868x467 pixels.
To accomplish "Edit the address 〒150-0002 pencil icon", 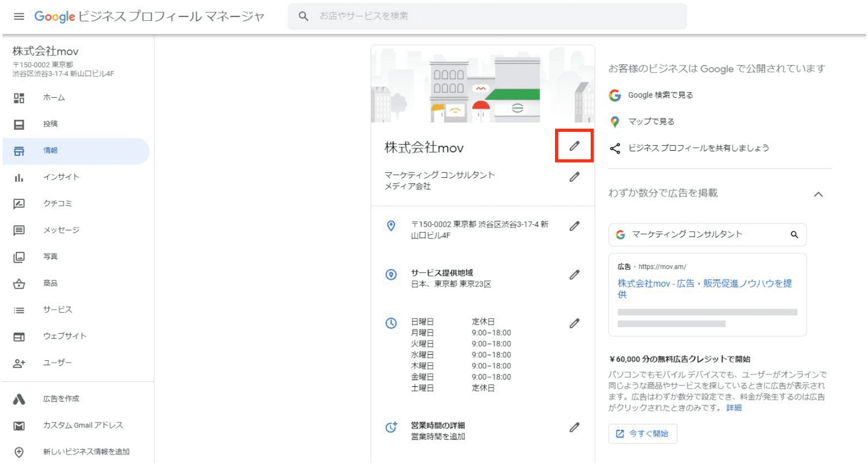I will pyautogui.click(x=575, y=226).
